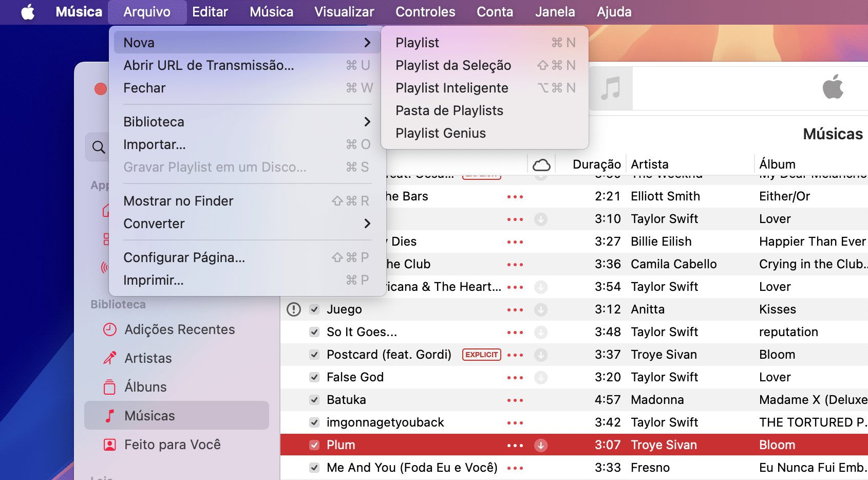Uncheck the False God checkbox

(x=314, y=377)
